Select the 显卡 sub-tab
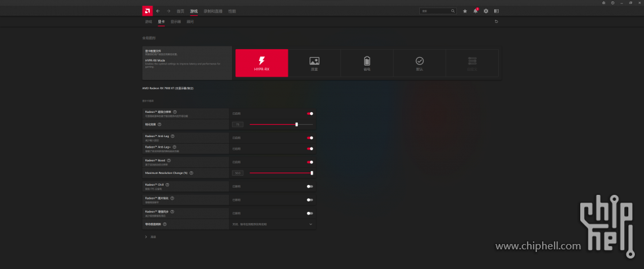 [162, 21]
